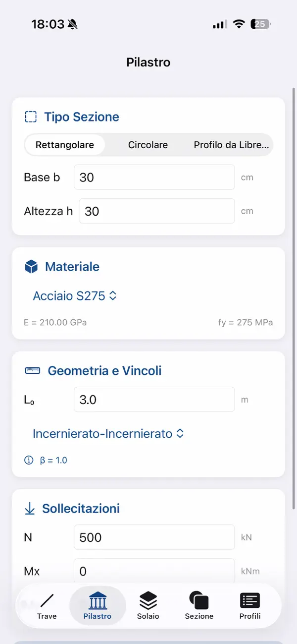Open the Pilastro column tool

tap(97, 605)
